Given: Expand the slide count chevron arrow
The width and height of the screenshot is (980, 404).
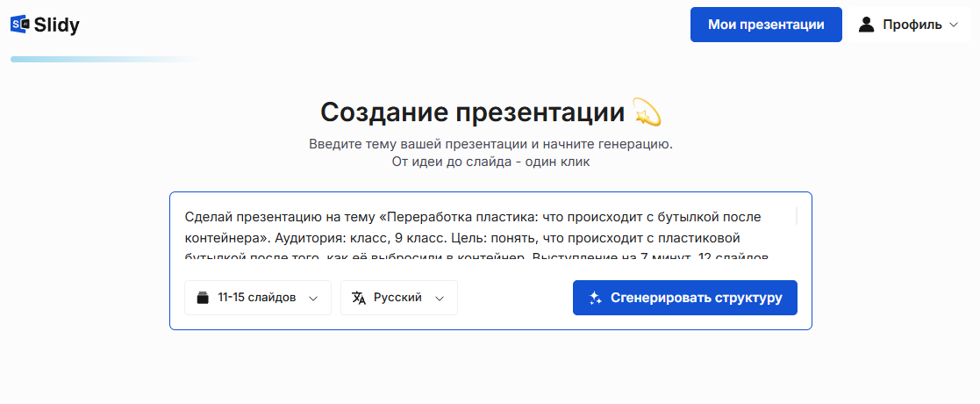Looking at the screenshot, I should coord(314,299).
